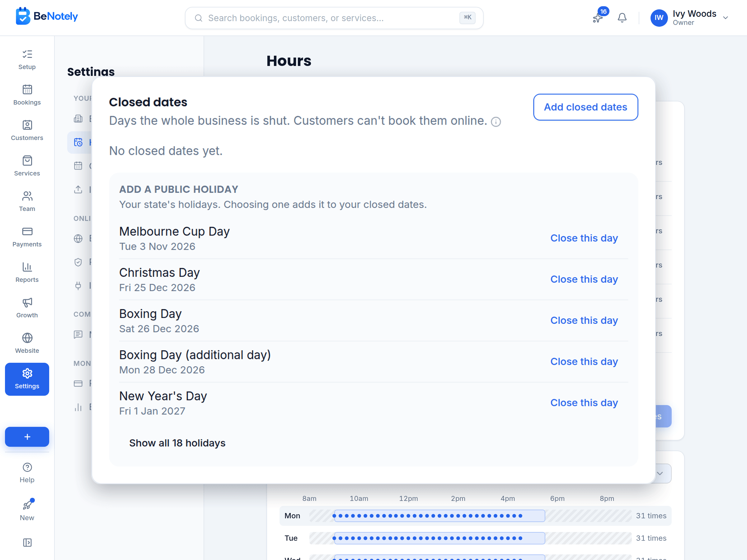
Task: Select the Hours calendar-clock settings item
Action: pos(80,142)
